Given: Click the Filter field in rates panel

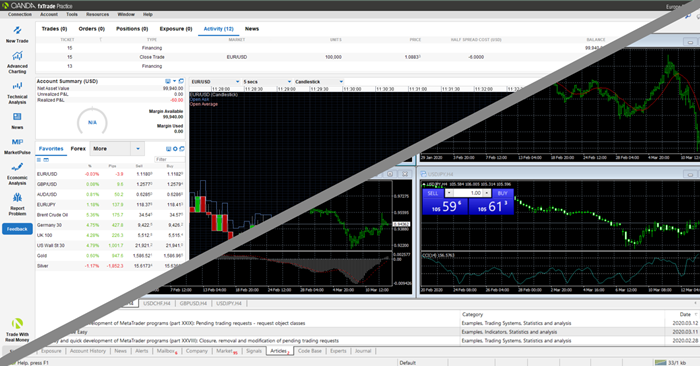Looking at the screenshot, I should pos(170,159).
